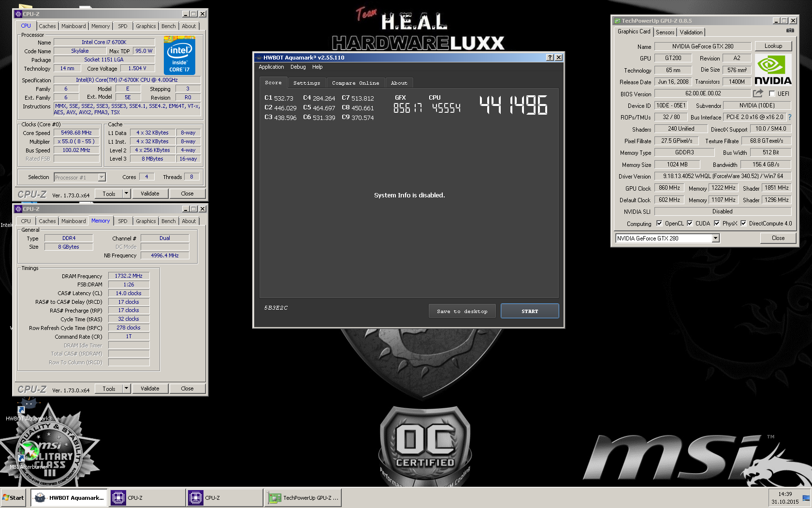Switch to second CPU-Z taskbar item
Screen dimensions: 812x508
click(225, 497)
